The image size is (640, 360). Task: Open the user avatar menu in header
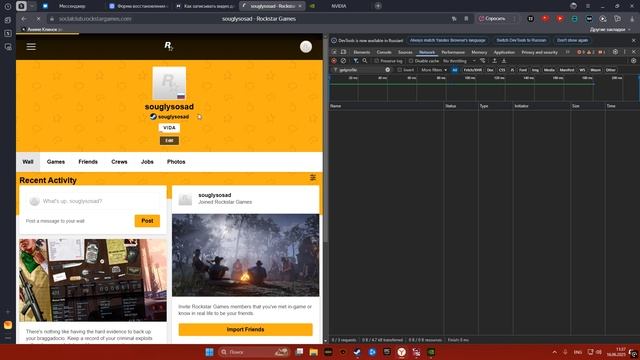[306, 47]
